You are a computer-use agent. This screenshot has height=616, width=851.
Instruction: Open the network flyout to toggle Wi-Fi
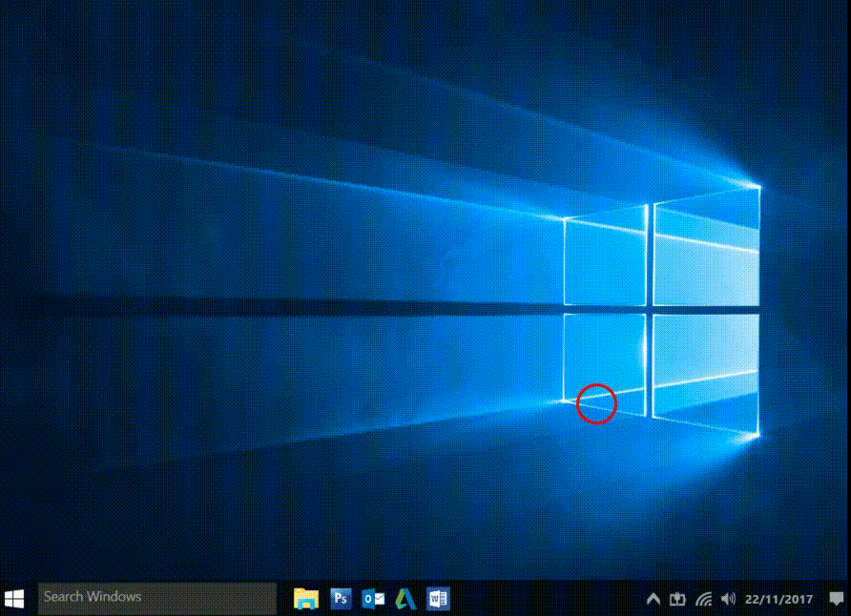pos(703,598)
